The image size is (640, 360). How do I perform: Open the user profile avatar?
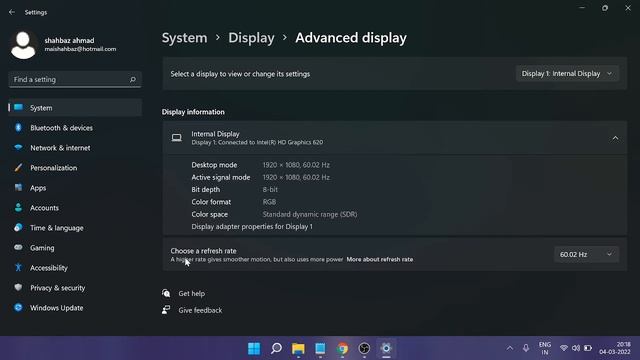(x=23, y=44)
